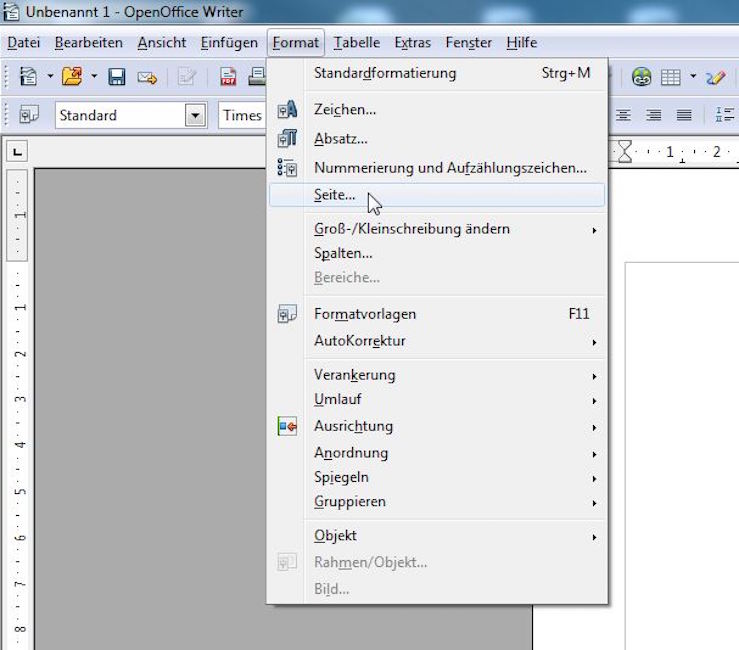Choose Spalten... menu entry

click(x=437, y=254)
